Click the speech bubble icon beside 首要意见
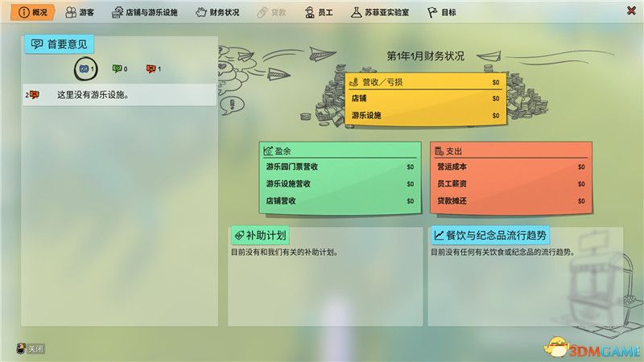The image size is (644, 362). [37, 44]
